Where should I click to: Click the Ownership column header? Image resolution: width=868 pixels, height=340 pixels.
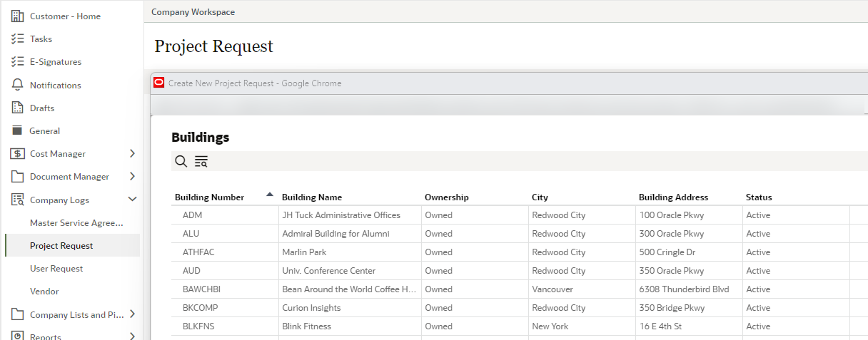coord(447,197)
